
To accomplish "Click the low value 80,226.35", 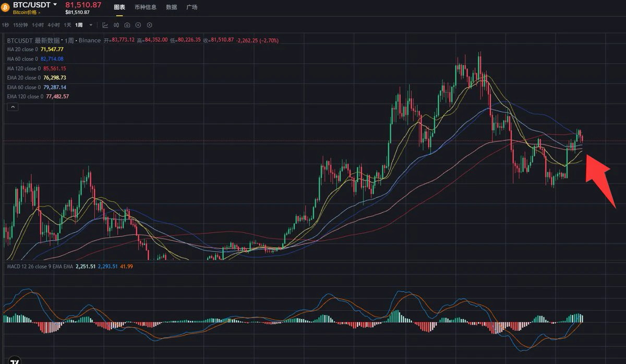I will click(x=190, y=40).
